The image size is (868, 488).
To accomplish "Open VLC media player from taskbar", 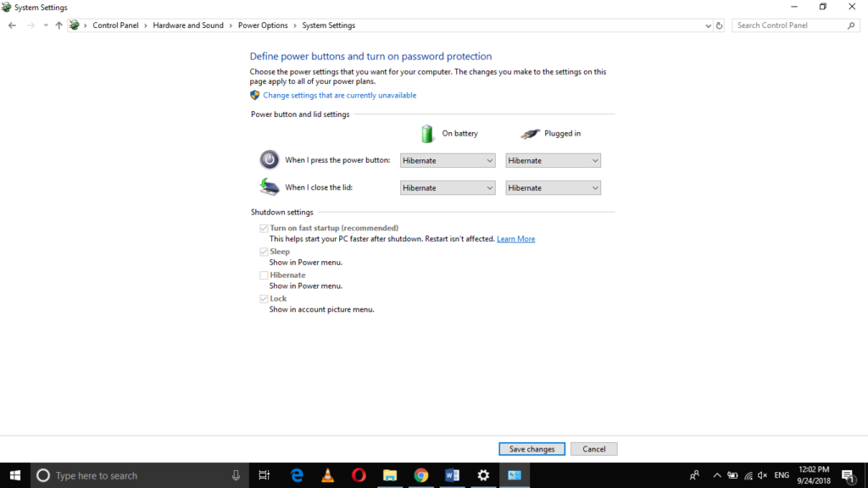I will coord(328,475).
